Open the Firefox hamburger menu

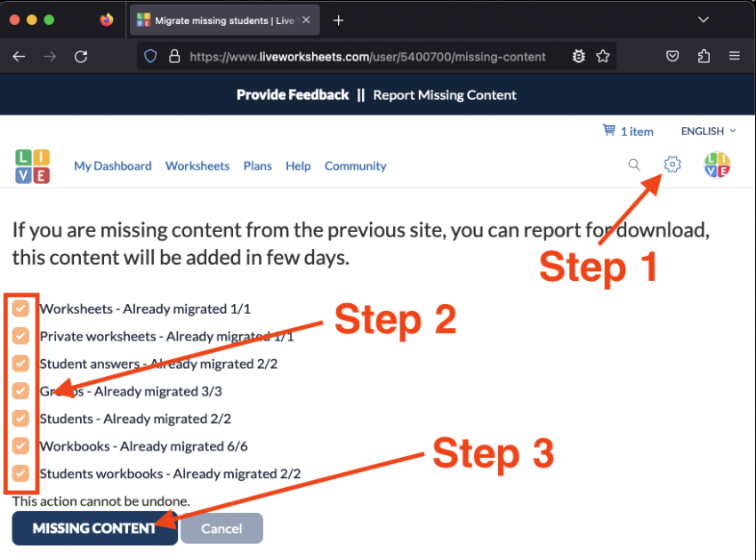[735, 56]
